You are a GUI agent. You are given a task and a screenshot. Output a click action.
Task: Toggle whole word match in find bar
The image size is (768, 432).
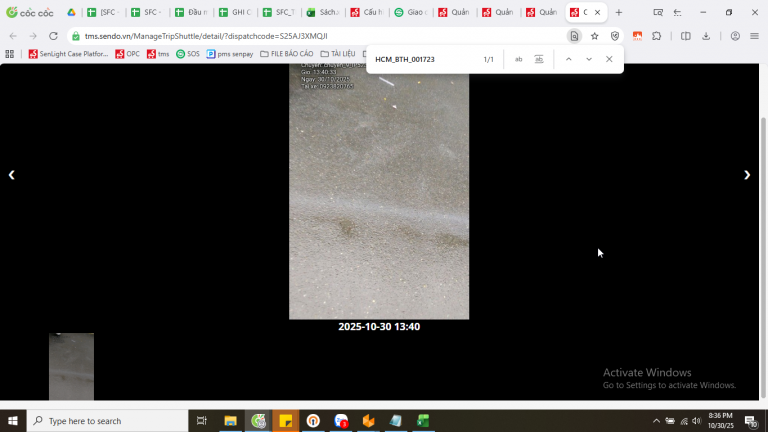pos(539,59)
